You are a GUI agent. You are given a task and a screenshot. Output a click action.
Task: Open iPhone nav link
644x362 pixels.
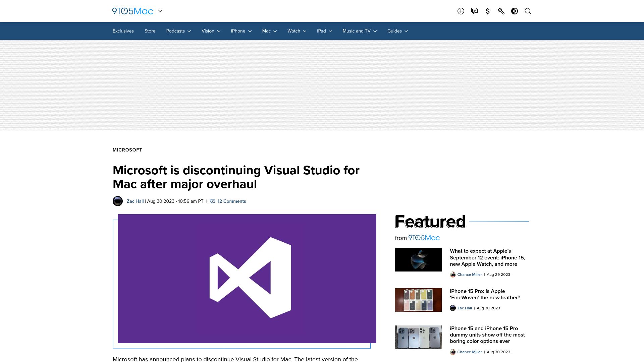(238, 31)
